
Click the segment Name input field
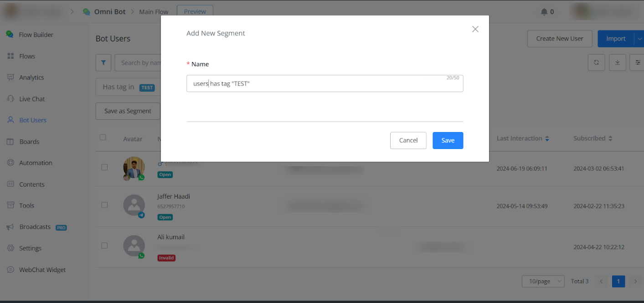tap(325, 84)
